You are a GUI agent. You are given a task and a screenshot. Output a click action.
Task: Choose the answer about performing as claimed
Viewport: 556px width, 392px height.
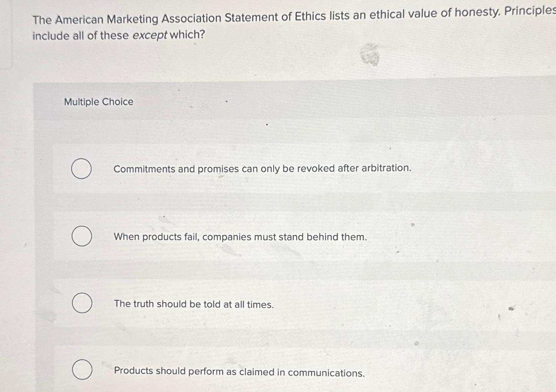(239, 371)
